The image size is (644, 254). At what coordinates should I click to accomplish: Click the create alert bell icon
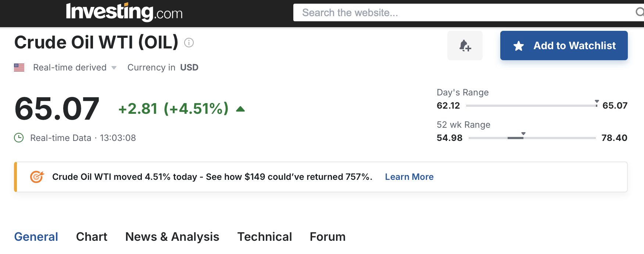(465, 46)
